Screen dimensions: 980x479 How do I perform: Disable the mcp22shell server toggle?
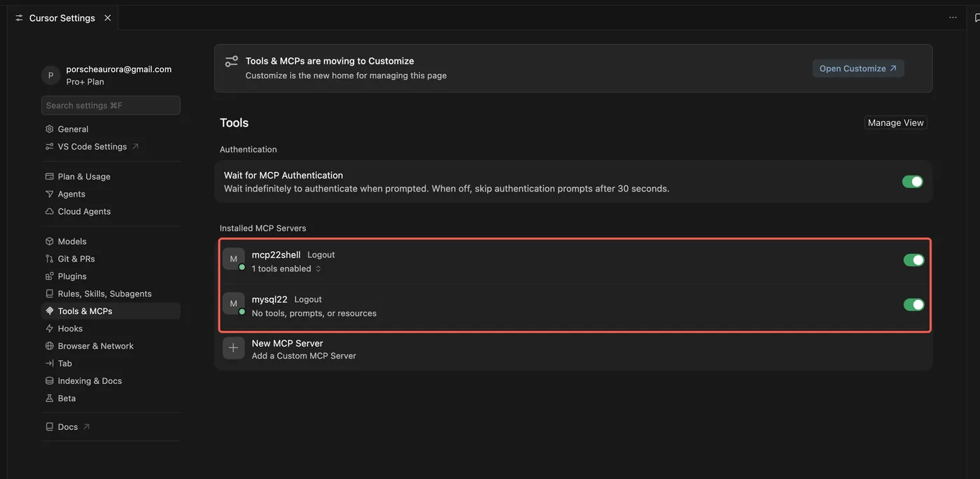point(913,260)
